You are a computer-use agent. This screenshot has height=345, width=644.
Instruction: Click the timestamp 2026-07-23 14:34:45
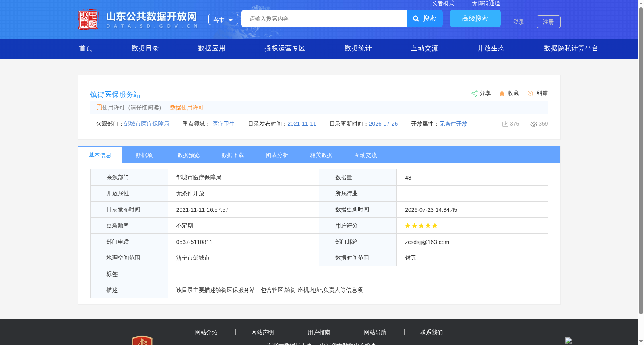pos(431,210)
